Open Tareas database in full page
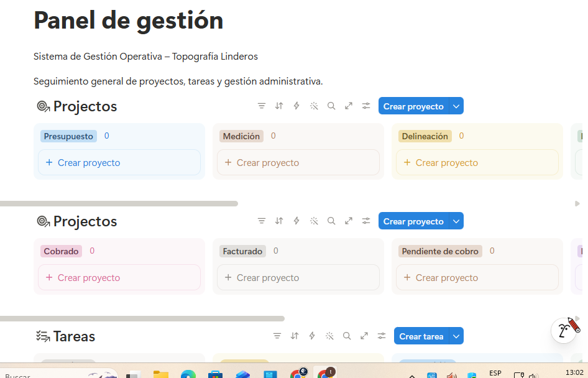The image size is (588, 378). (x=364, y=336)
